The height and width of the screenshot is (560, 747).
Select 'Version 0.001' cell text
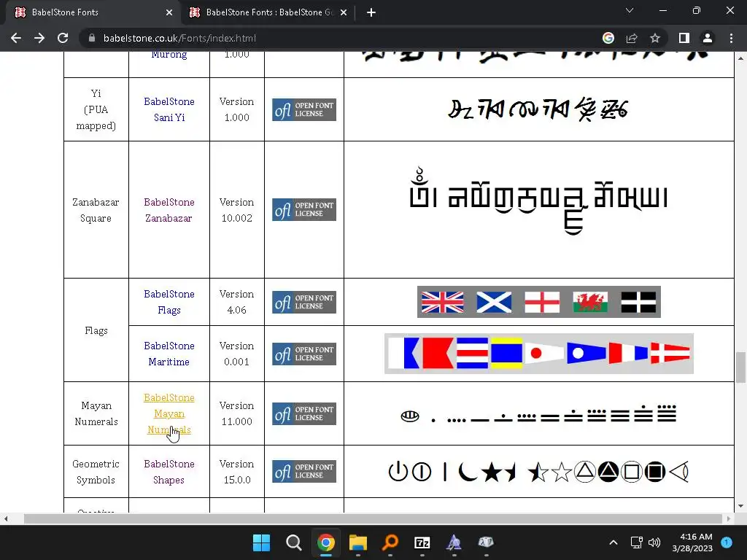click(237, 354)
